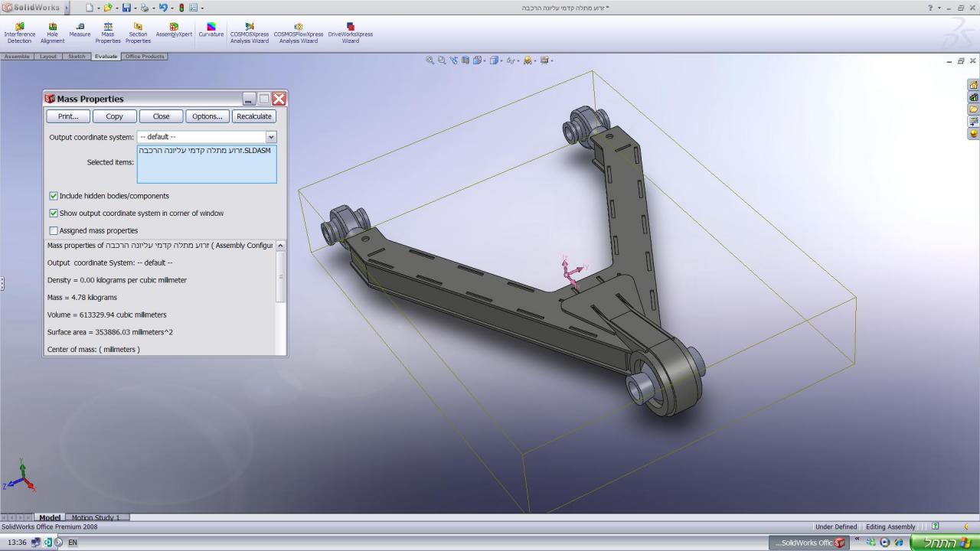The width and height of the screenshot is (980, 551).
Task: Open the DriveWorksXpress Wizard
Action: click(350, 32)
